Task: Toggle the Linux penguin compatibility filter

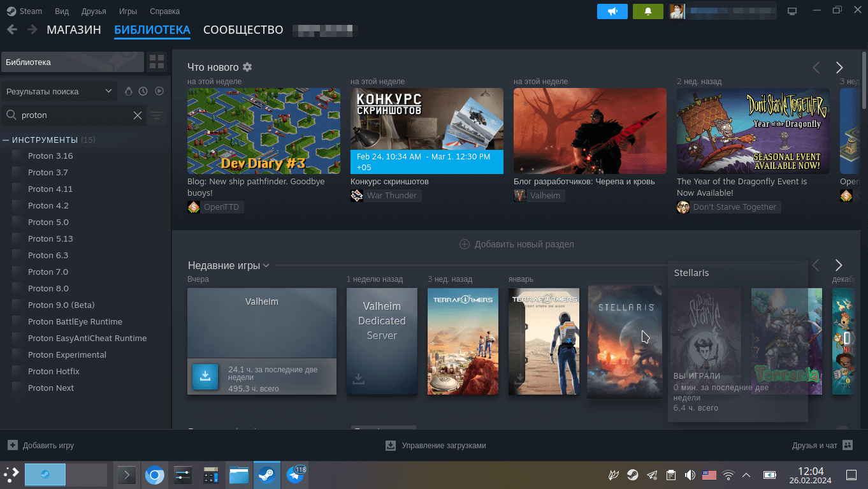Action: coord(129,91)
